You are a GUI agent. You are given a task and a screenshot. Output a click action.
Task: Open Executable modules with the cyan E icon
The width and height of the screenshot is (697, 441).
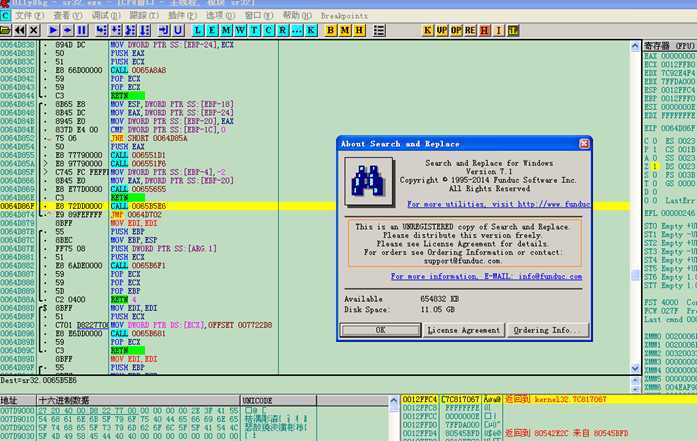tap(212, 30)
